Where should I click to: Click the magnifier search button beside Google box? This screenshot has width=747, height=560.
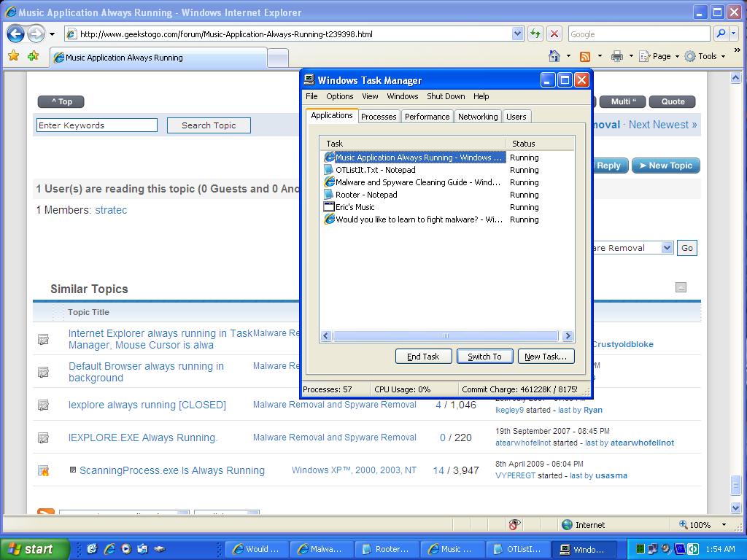point(721,34)
